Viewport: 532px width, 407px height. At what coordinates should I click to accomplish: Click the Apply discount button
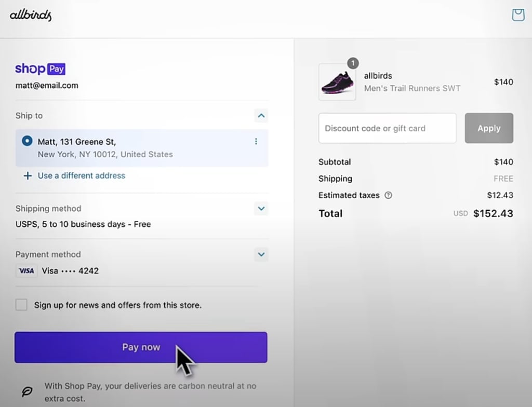tap(489, 128)
